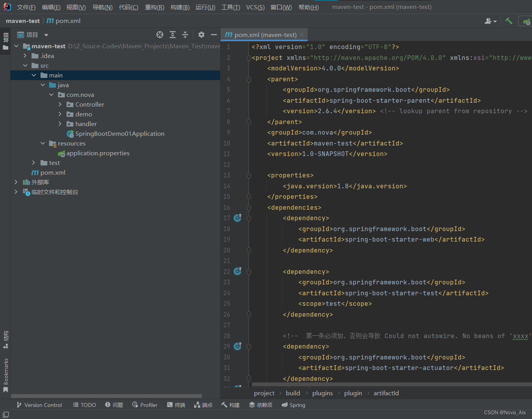Open the Spring tool window

(293, 405)
